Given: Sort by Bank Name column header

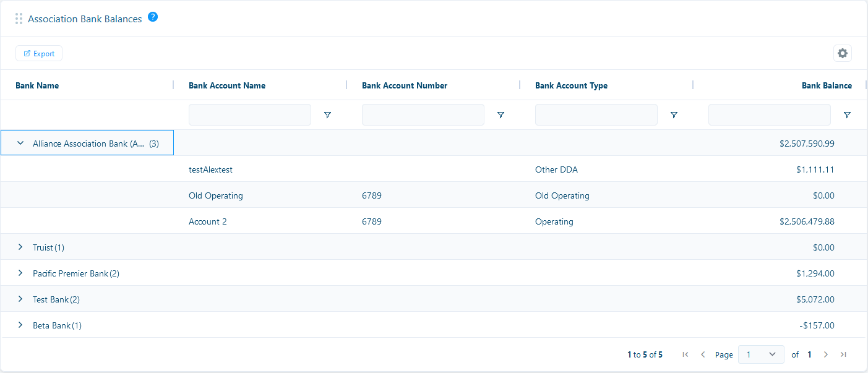Looking at the screenshot, I should pos(37,85).
